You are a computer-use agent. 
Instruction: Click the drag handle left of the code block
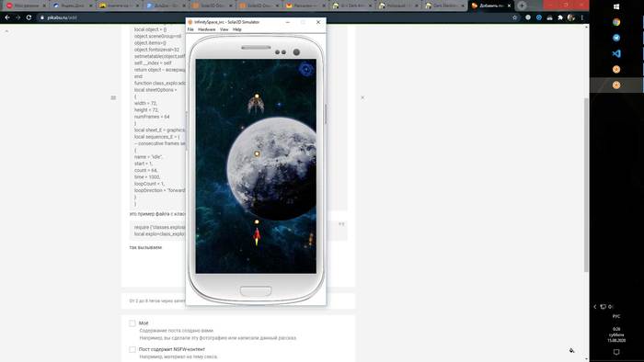(113, 97)
